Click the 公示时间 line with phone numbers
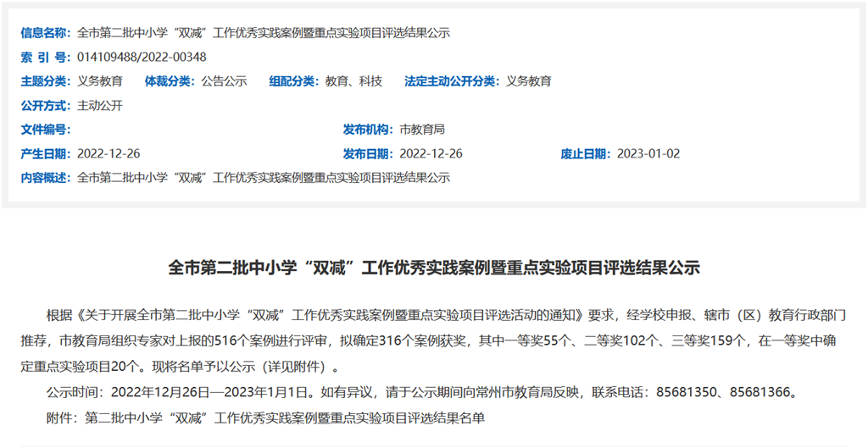This screenshot has width=868, height=448. click(422, 393)
